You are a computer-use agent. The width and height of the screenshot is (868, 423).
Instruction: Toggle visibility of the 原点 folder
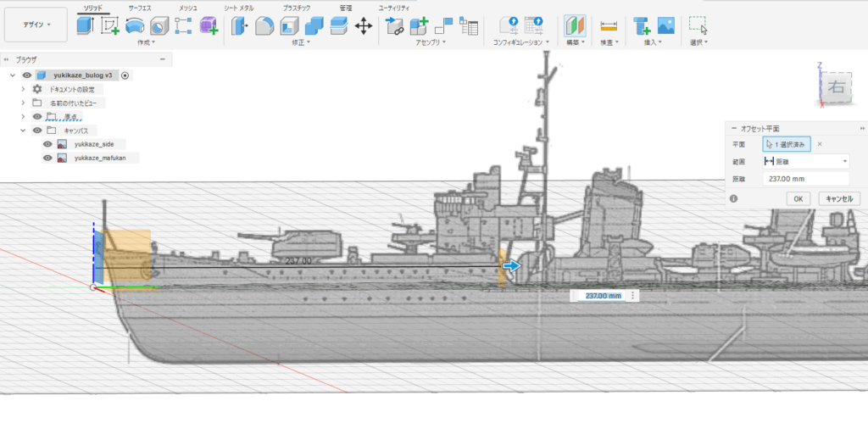pos(36,116)
